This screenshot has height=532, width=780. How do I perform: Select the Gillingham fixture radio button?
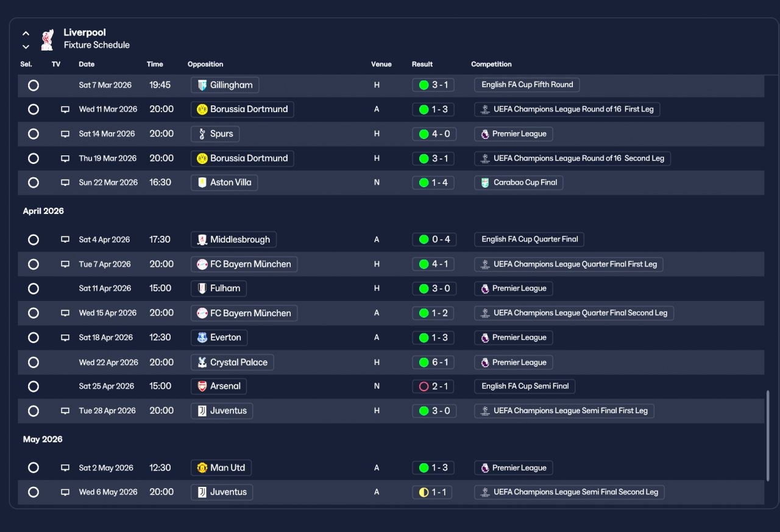(x=34, y=85)
